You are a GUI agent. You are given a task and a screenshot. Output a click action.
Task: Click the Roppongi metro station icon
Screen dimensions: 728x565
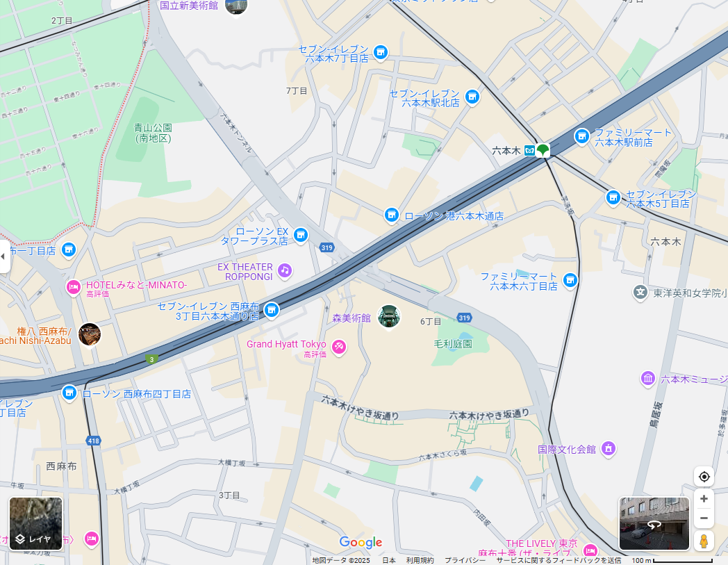coord(530,151)
